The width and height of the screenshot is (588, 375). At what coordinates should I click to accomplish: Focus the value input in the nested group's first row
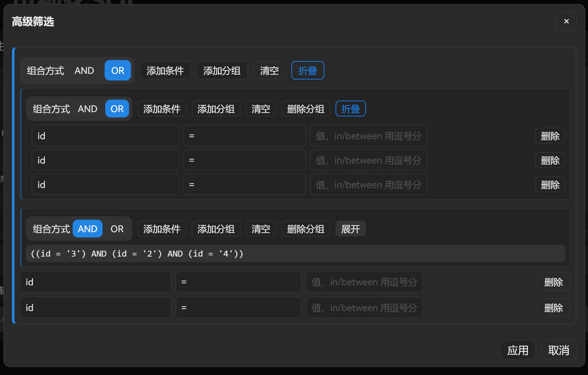click(369, 136)
